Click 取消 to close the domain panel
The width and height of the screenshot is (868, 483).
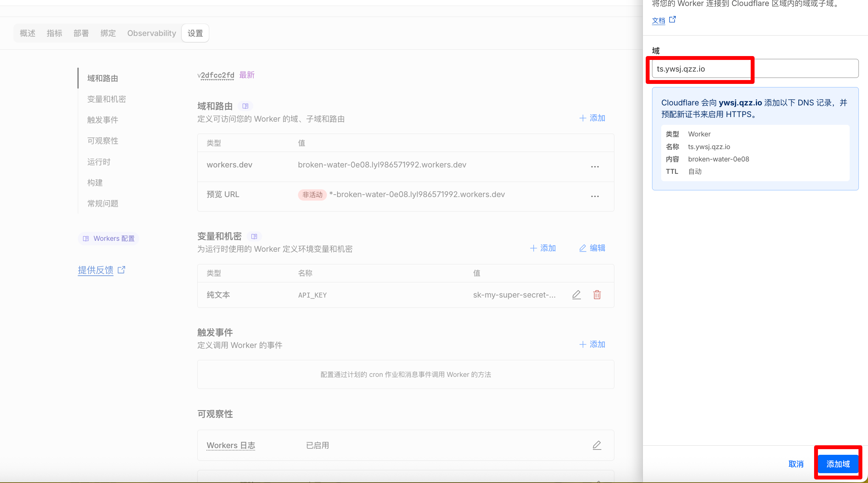[x=796, y=464]
